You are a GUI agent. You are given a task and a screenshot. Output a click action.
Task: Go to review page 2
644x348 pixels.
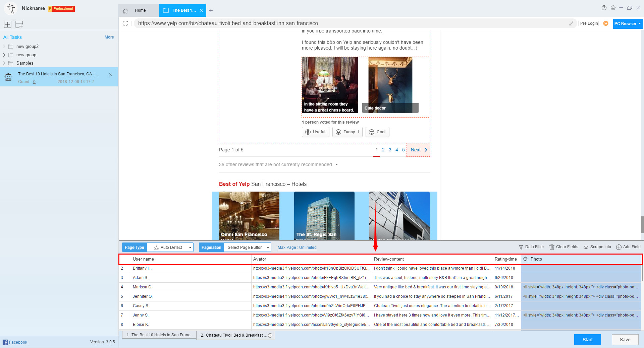(x=383, y=150)
